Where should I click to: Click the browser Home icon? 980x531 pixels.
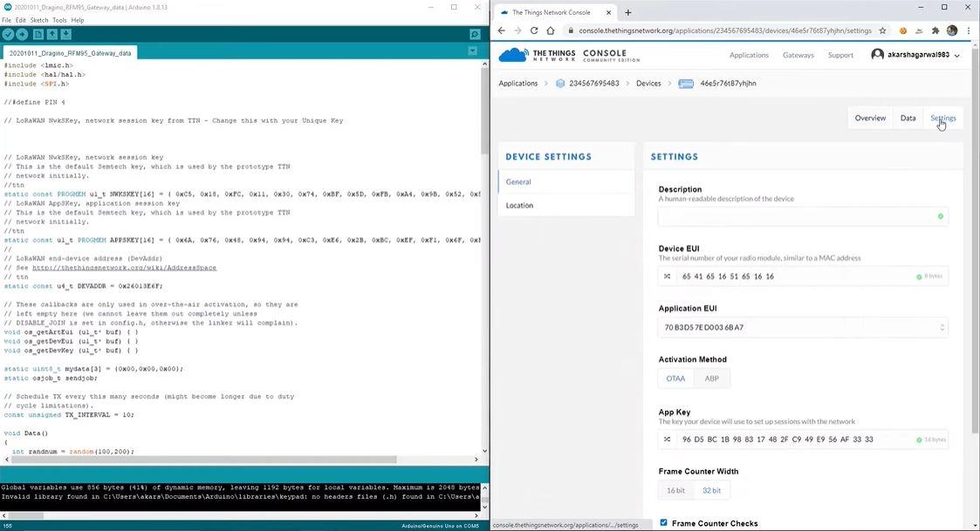(550, 31)
